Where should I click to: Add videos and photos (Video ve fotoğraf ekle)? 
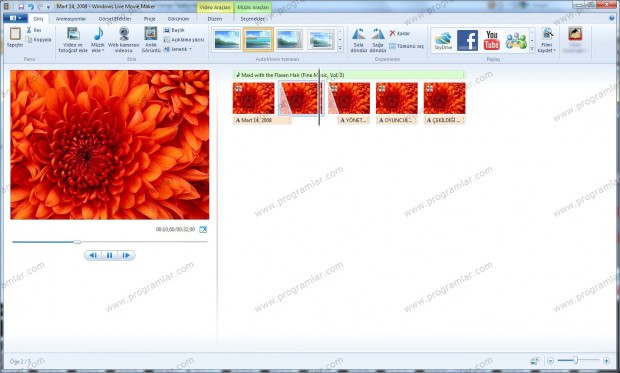[x=73, y=40]
